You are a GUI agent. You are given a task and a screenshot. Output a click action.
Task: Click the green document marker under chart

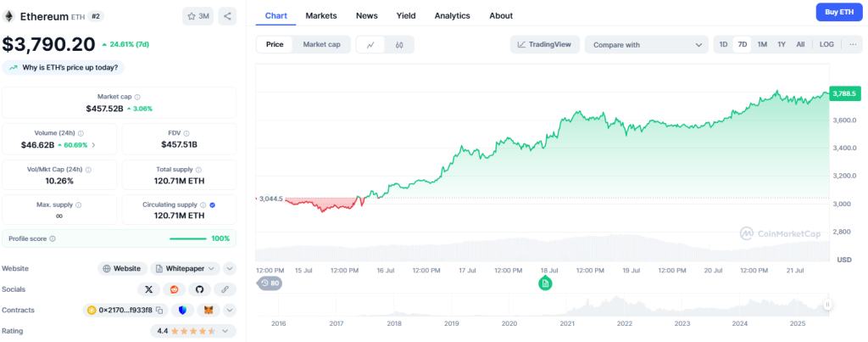click(545, 283)
